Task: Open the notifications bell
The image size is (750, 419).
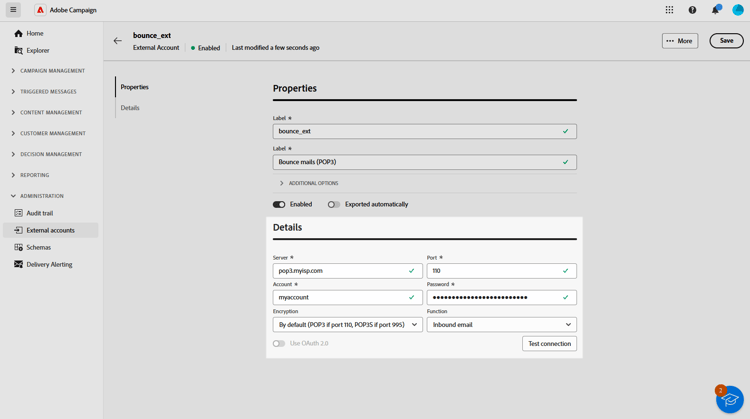Action: tap(715, 10)
